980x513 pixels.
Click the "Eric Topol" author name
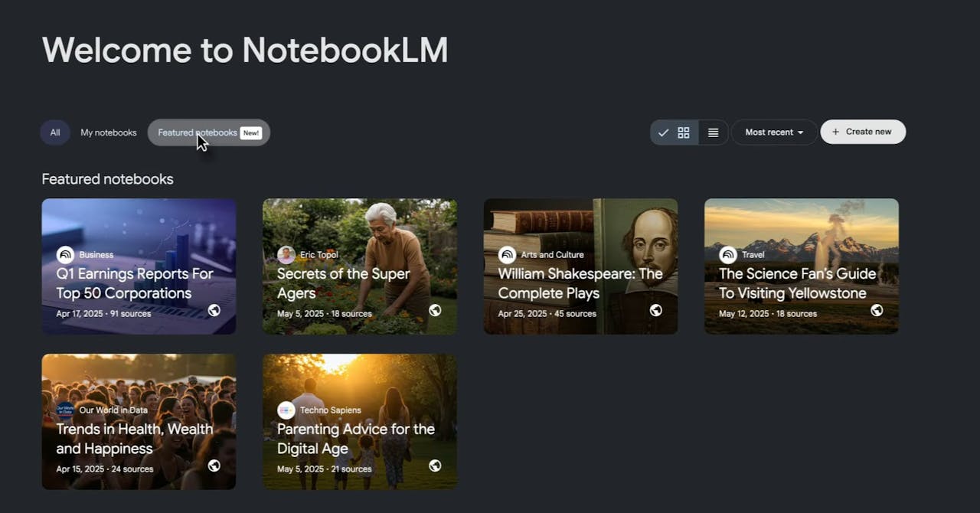(x=319, y=255)
